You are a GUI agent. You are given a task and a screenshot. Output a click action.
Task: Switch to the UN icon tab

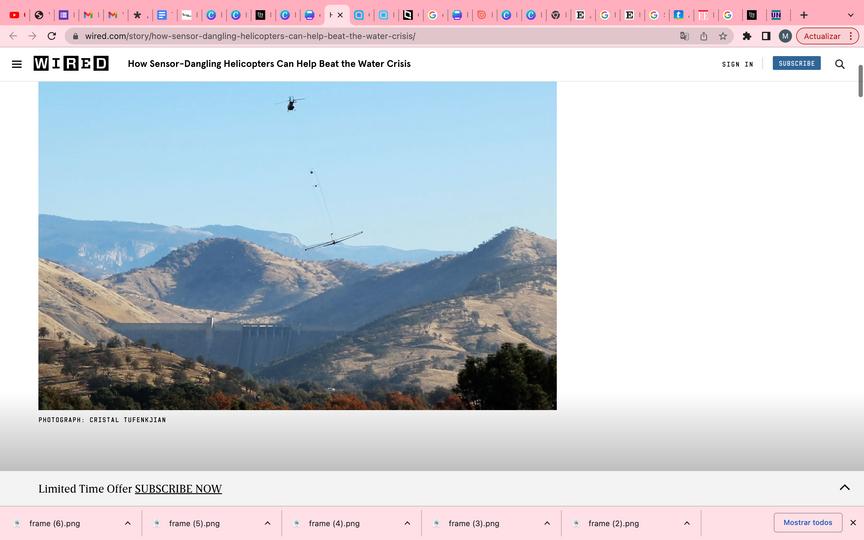point(776,15)
